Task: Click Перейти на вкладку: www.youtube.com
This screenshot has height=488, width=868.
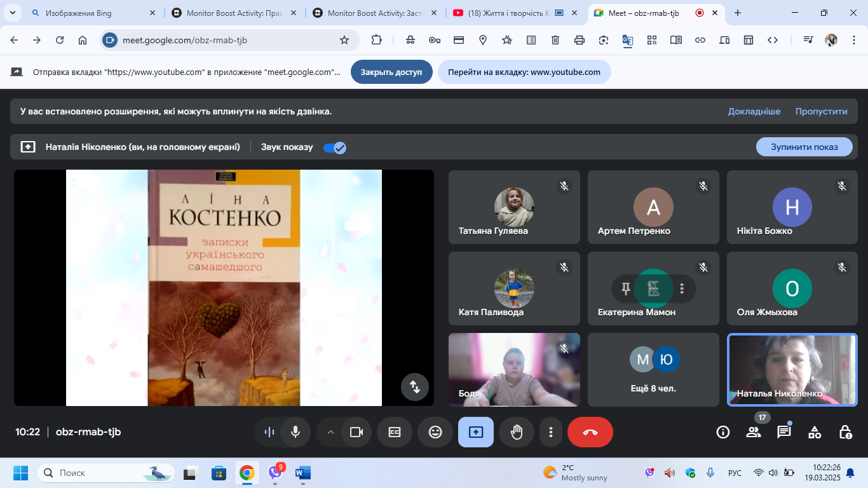Action: point(524,72)
